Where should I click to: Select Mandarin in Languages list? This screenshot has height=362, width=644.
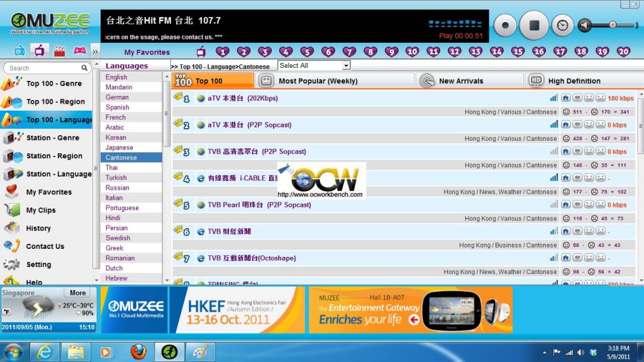point(131,87)
